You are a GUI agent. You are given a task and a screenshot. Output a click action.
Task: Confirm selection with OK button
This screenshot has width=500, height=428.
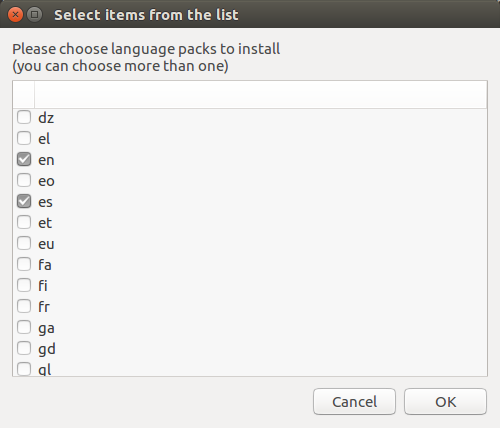[445, 402]
